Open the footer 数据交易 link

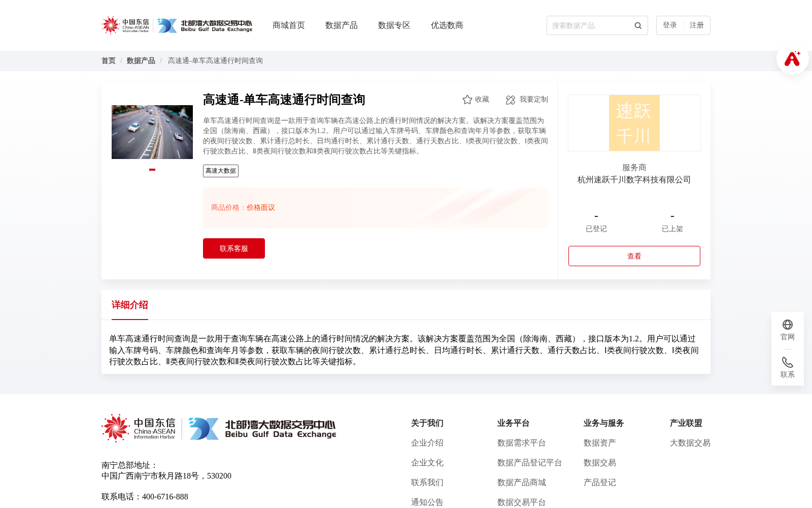point(600,463)
